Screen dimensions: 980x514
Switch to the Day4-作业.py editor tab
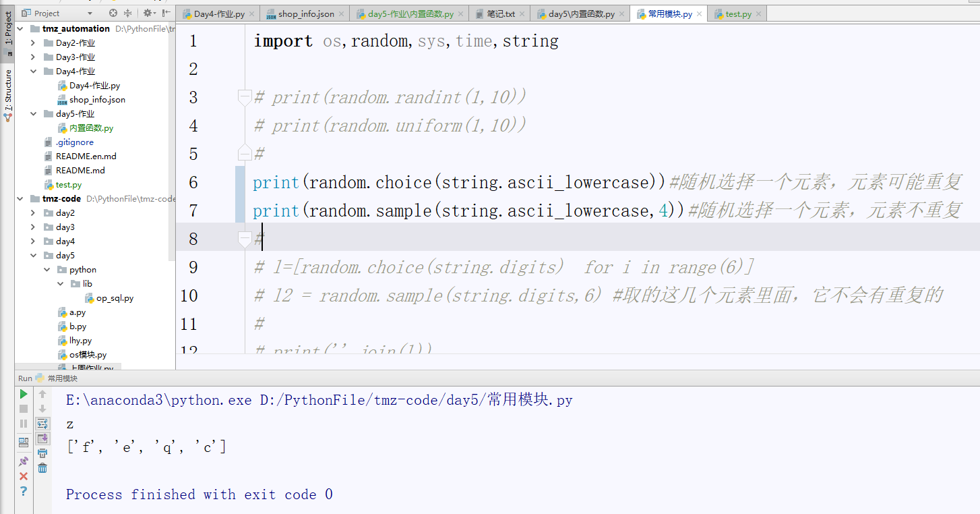pyautogui.click(x=219, y=13)
